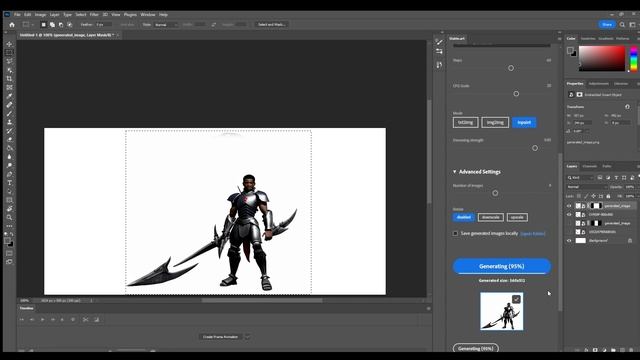Select the Eyedropper tool
This screenshot has height=360, width=640.
(x=9, y=96)
